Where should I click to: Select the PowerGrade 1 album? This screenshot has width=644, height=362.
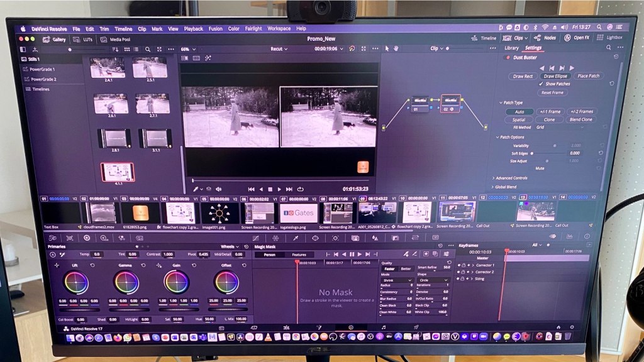[x=42, y=69]
